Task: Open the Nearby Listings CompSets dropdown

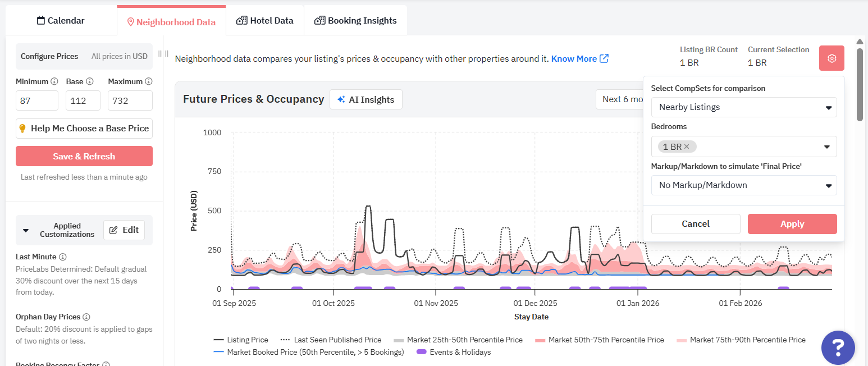Action: tap(743, 107)
